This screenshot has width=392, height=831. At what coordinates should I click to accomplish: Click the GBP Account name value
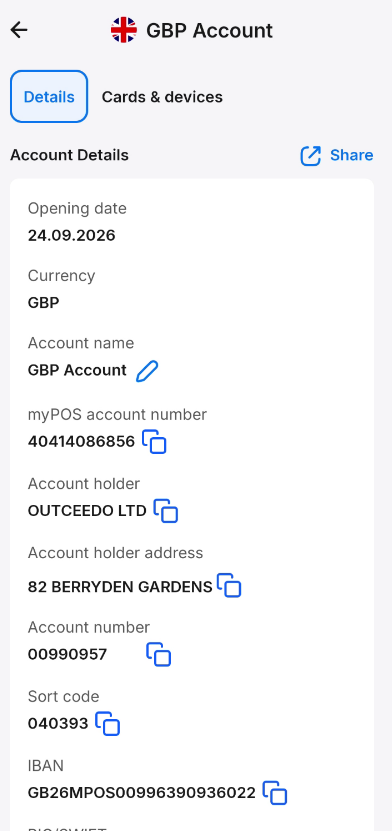(77, 370)
